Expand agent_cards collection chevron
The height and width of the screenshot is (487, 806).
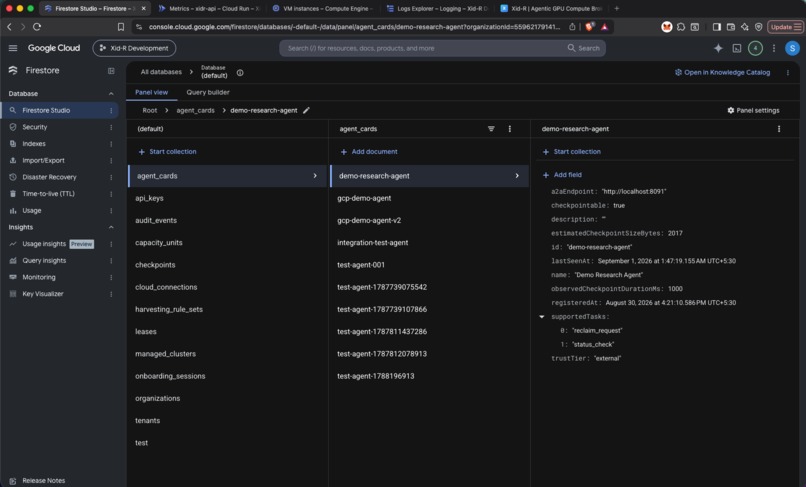(x=315, y=176)
